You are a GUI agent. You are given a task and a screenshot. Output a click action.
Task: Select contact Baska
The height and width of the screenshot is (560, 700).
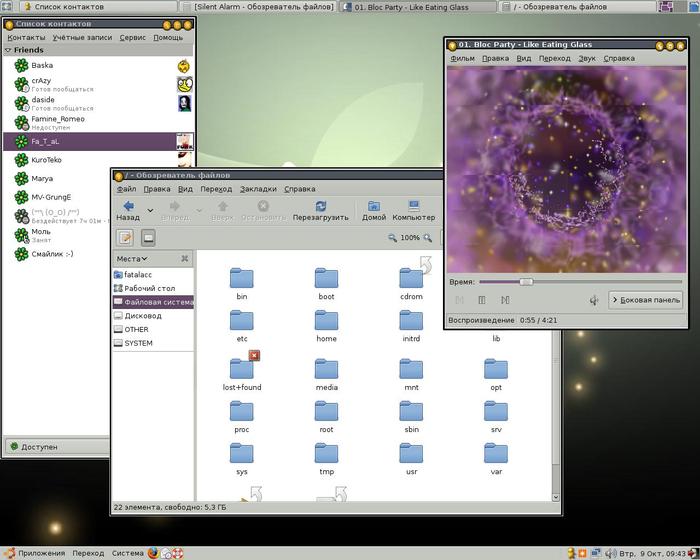coord(98,66)
